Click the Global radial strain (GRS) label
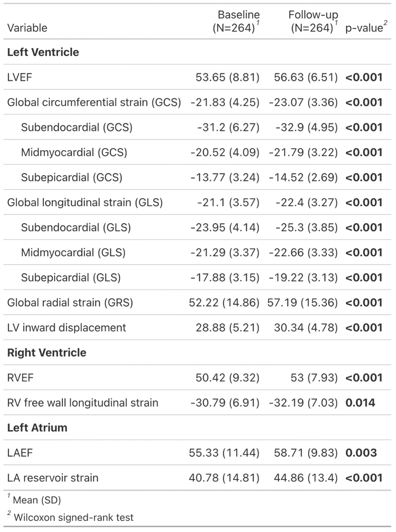The image size is (396, 532). [x=70, y=303]
